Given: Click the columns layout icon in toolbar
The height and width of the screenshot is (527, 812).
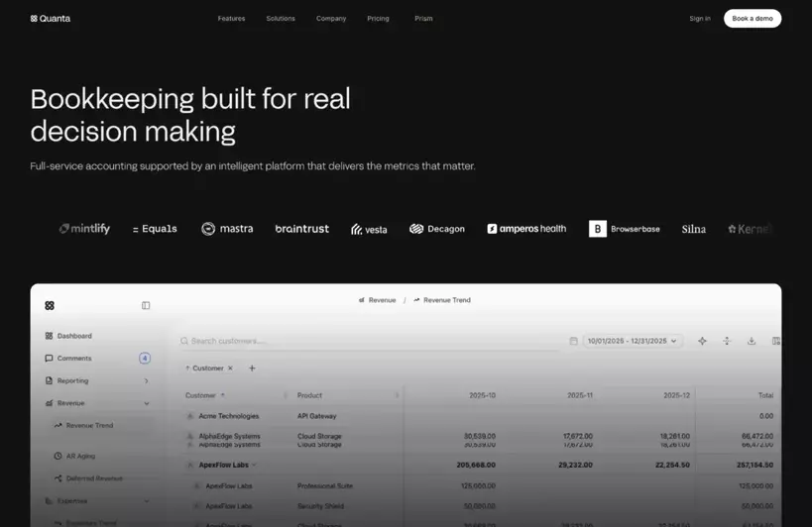Looking at the screenshot, I should [x=775, y=341].
